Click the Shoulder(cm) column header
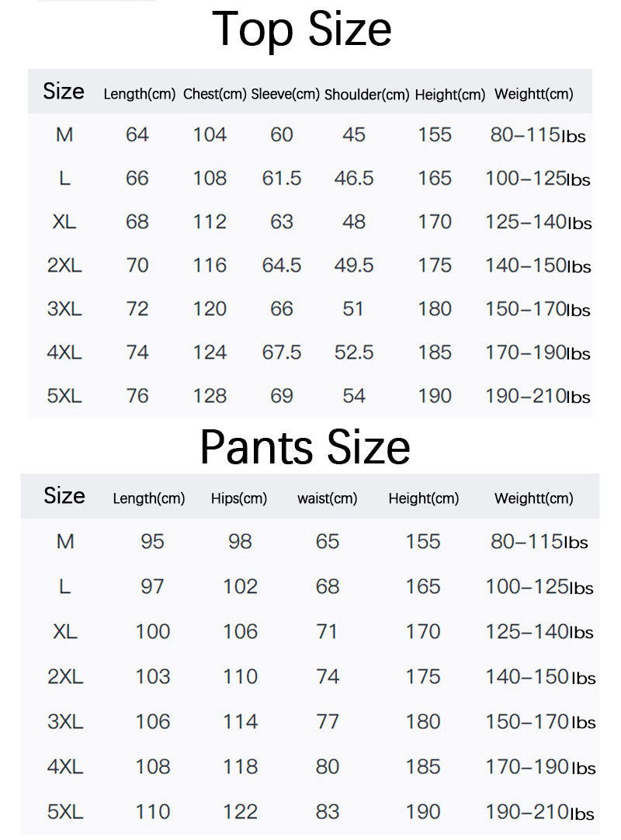This screenshot has width=621, height=840. [x=366, y=95]
